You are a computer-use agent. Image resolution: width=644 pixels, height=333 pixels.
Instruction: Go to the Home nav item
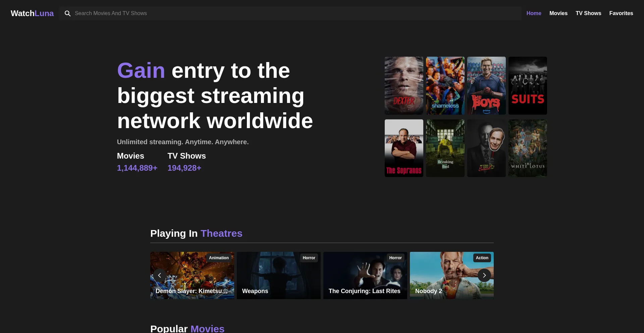534,13
